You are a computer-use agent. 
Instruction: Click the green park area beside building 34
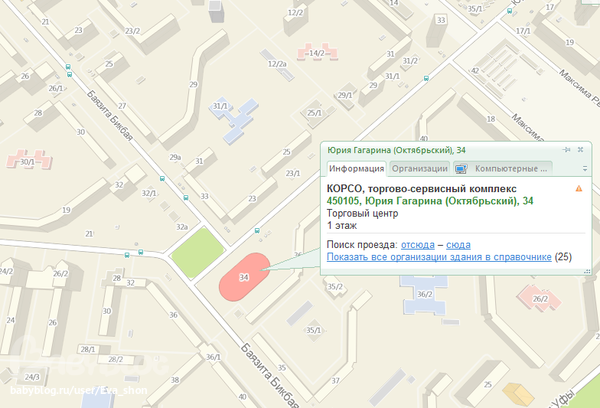196,252
